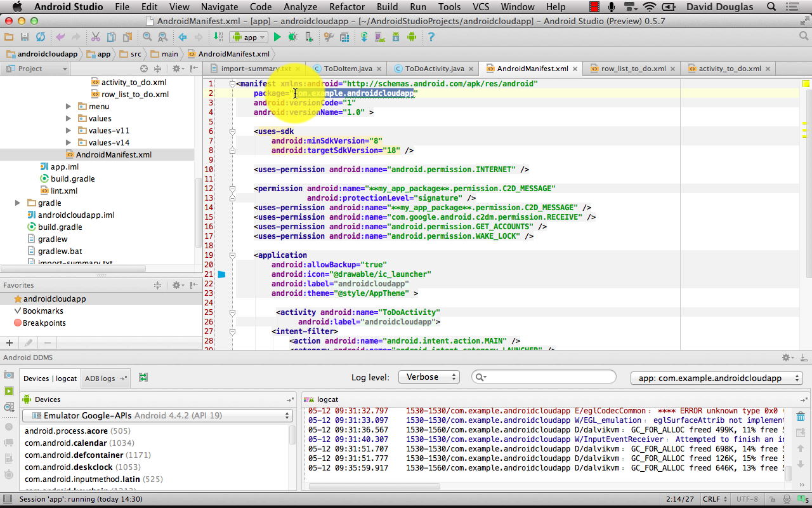
Task: Open the Emulator Google-APIs device dropdown
Action: click(x=157, y=416)
